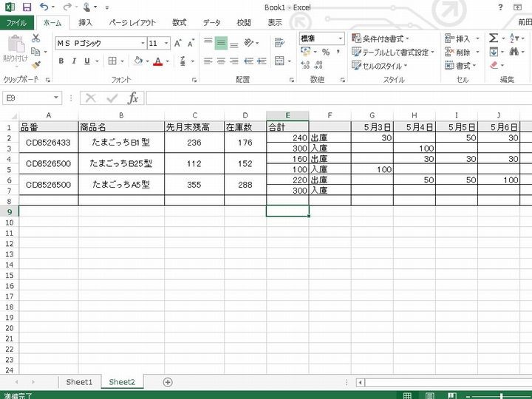
Task: Open the 数式 ribbon tab
Action: 179,23
